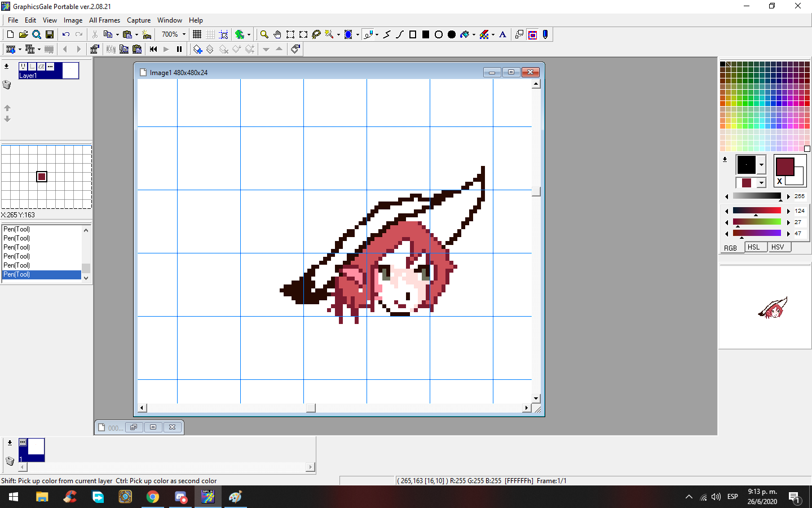Adjust the Green channel slider
Screen dimensions: 812x508
(x=757, y=222)
